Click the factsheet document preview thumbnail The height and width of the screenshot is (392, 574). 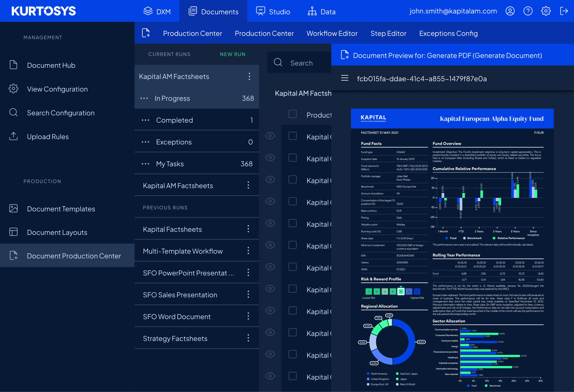(x=452, y=250)
